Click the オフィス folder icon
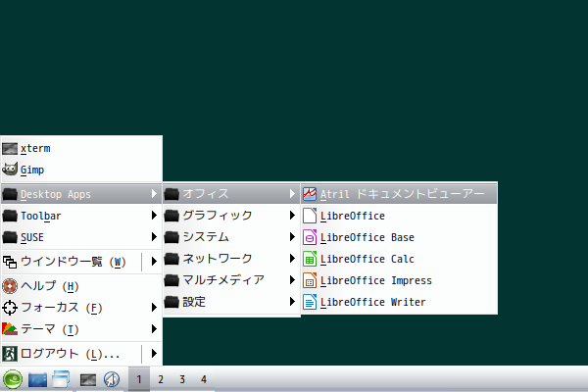 pos(171,194)
